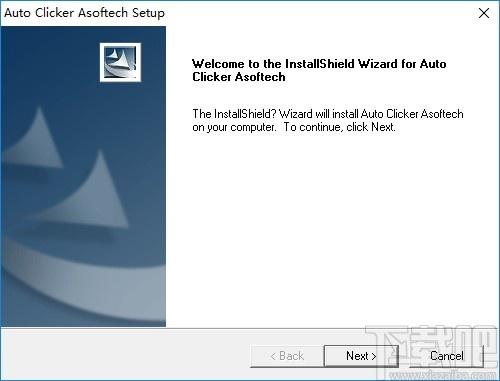This screenshot has height=381, width=500.
Task: Click the large Chinese watermark logo characters
Action: click(432, 347)
